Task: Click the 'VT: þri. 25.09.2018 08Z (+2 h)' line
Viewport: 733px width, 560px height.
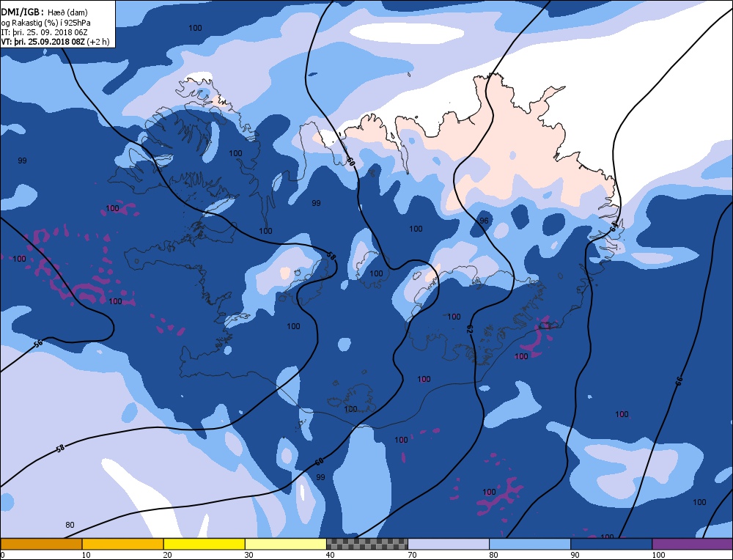Action: point(55,42)
